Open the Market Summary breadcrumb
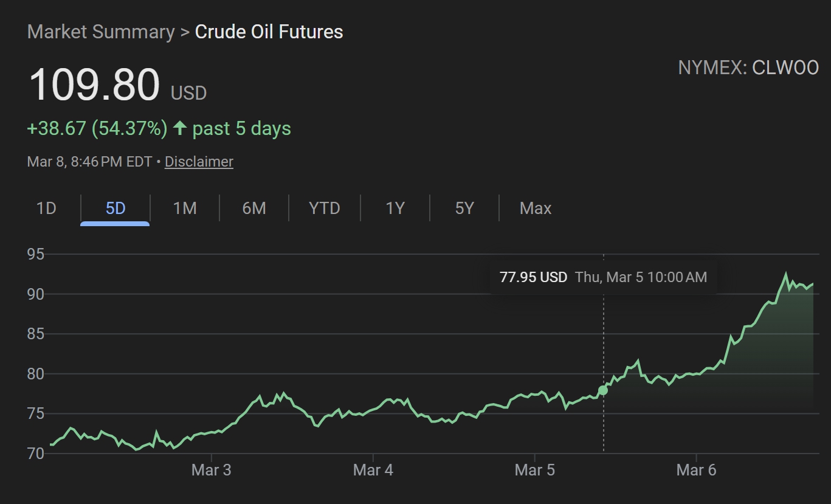The image size is (831, 504). coord(101,32)
